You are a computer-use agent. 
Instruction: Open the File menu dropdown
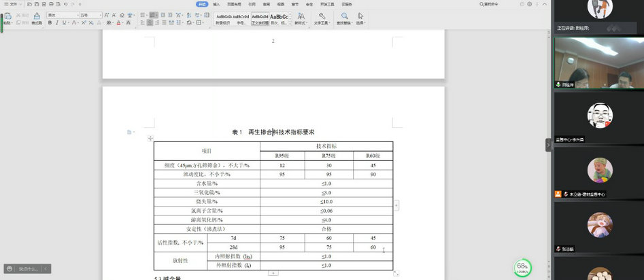[x=14, y=4]
